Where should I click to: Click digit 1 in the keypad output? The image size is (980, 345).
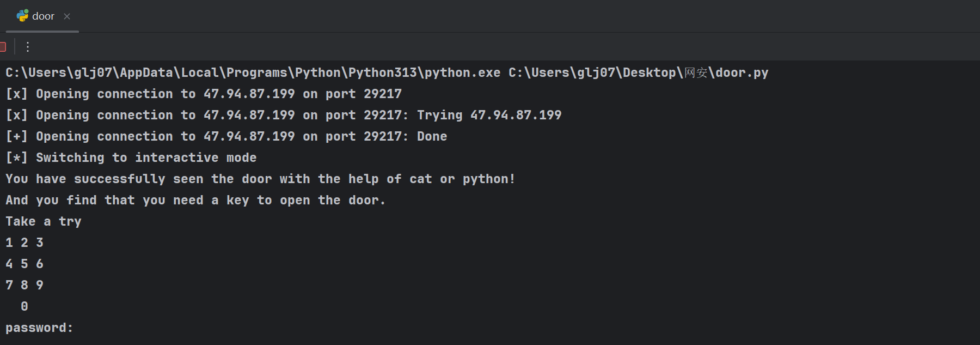[x=9, y=243]
